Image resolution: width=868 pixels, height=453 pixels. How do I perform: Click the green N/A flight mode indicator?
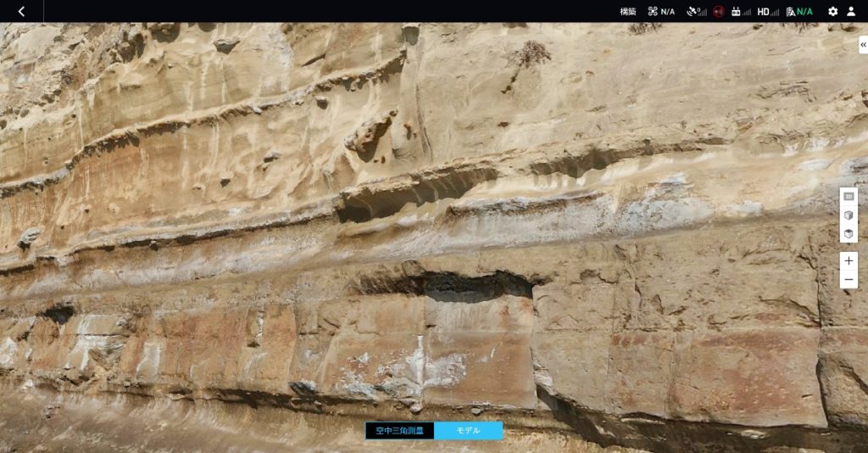click(799, 12)
